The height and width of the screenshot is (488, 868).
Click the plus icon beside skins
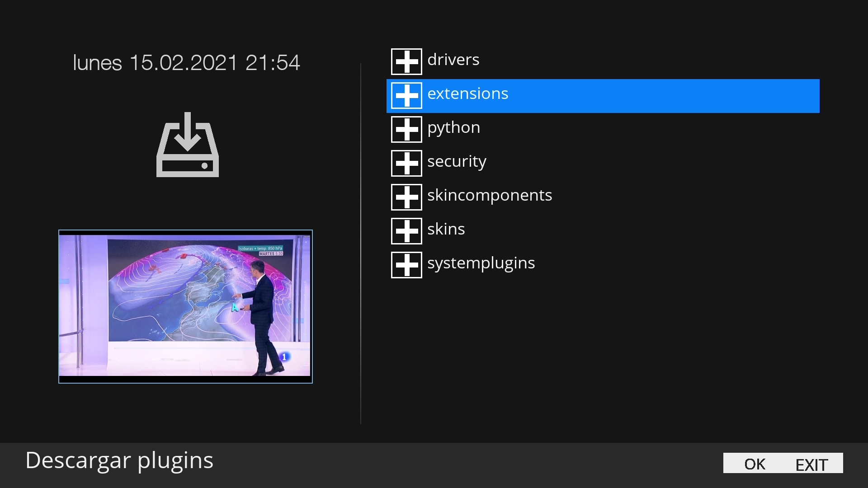click(406, 231)
